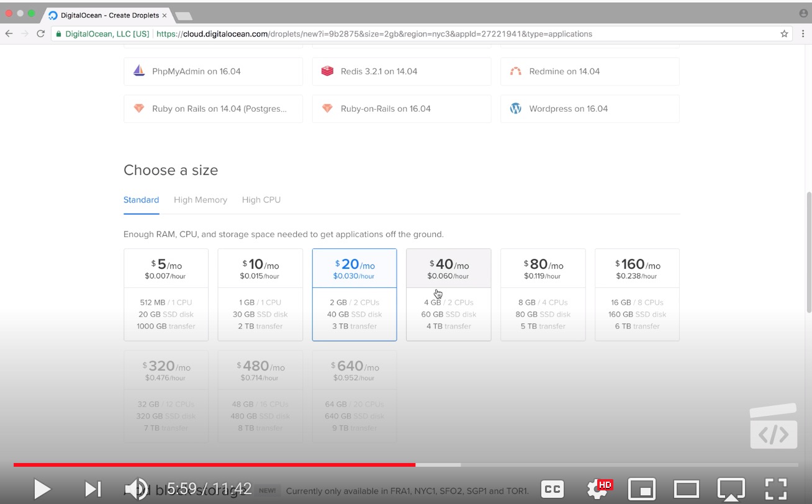Mute the video volume speaker icon
This screenshot has height=504, width=812.
point(137,489)
